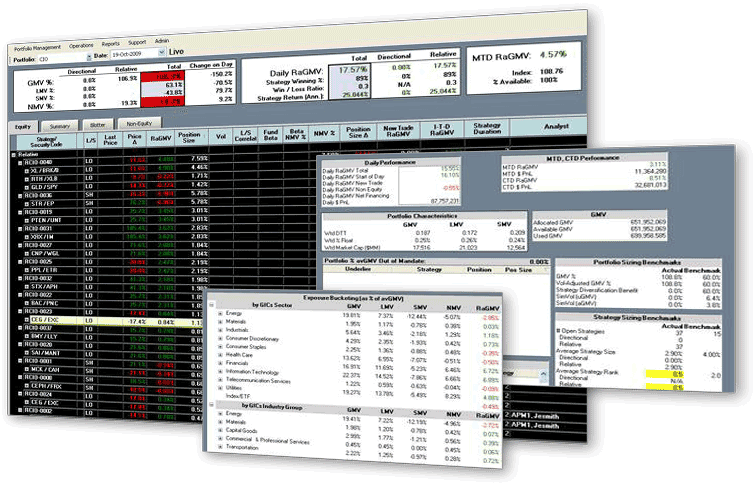
Task: Open the Operations menu
Action: coord(81,46)
